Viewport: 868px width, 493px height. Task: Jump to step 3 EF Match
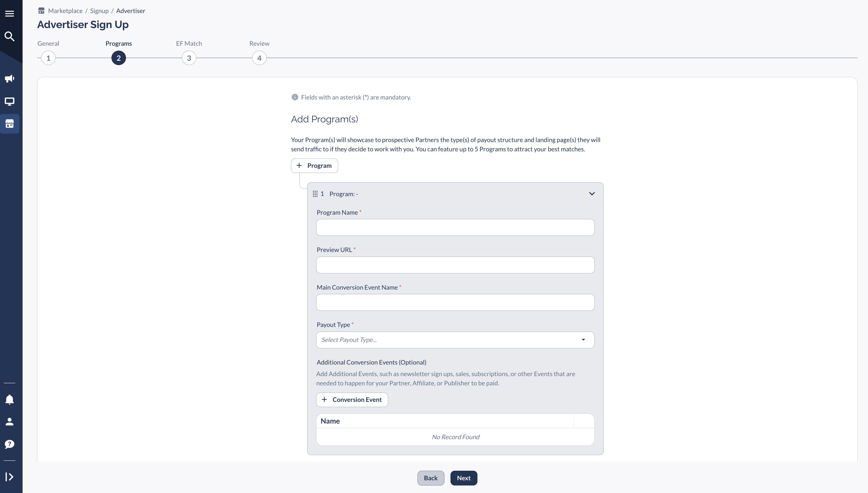pos(189,58)
